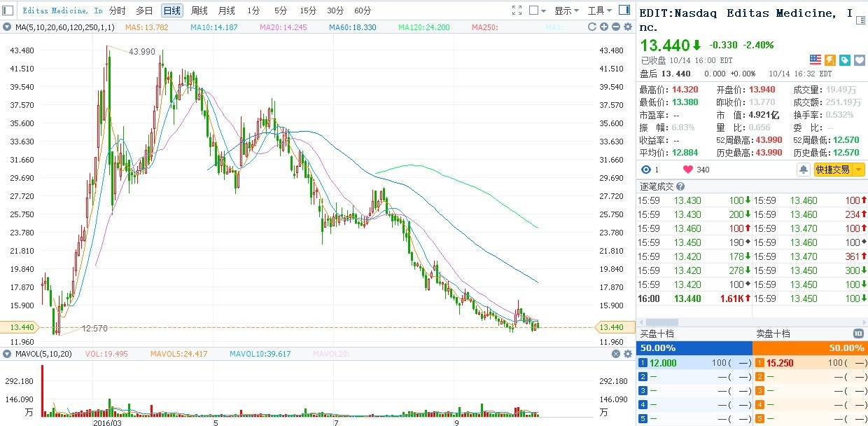The image size is (868, 426).
Task: Click the MA5: 13.782 value label
Action: [147, 27]
